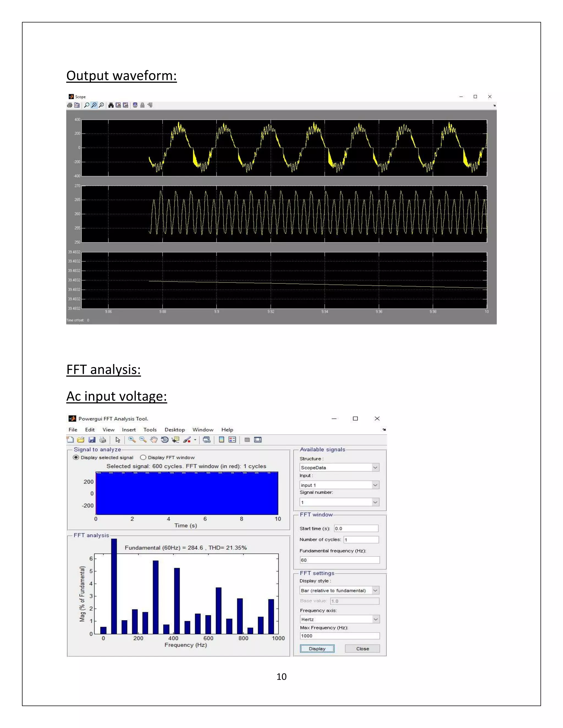
Task: Select Display FFT window radio button
Action: [143, 457]
